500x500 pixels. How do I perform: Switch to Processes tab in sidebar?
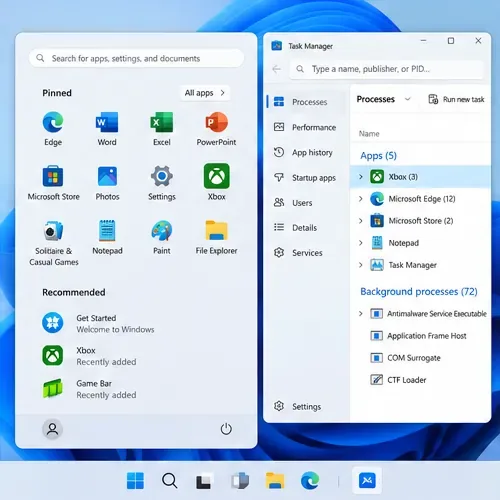pos(305,102)
